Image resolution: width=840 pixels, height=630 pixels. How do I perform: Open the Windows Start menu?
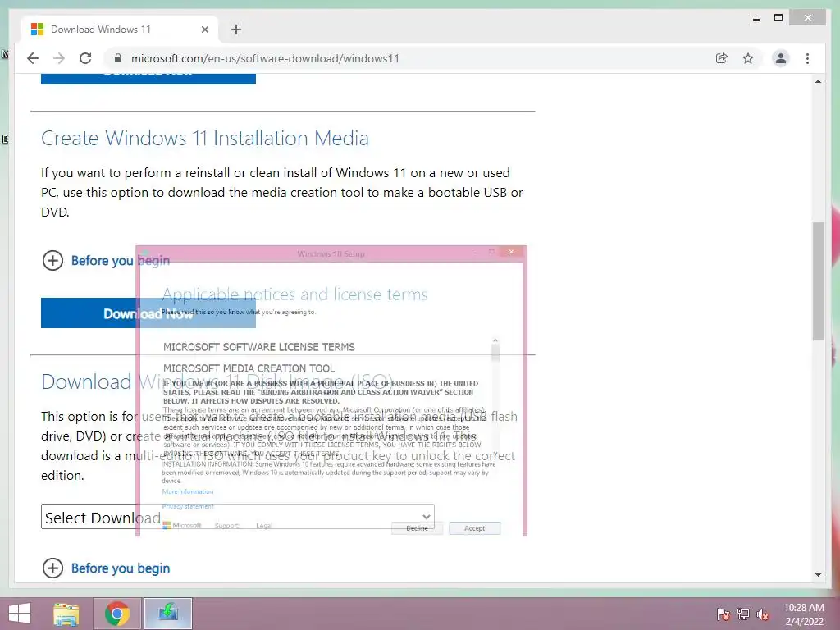(x=20, y=614)
